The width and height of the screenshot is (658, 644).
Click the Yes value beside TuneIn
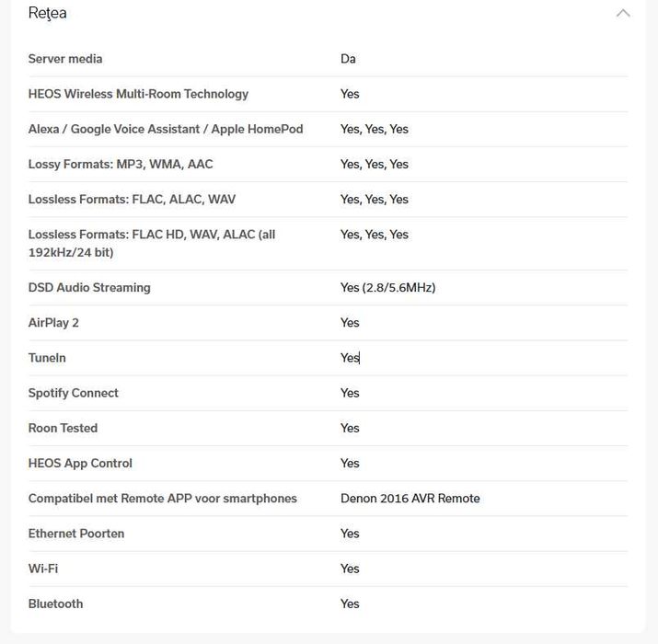pyautogui.click(x=350, y=357)
